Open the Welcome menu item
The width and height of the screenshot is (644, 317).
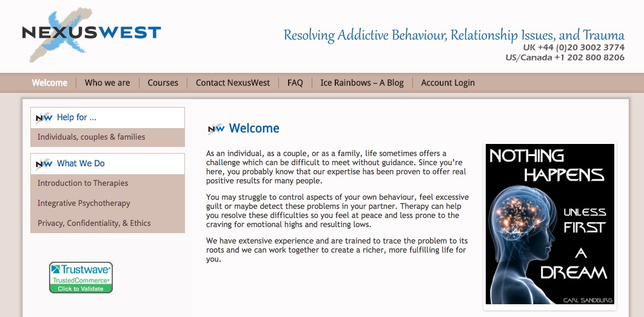click(50, 83)
